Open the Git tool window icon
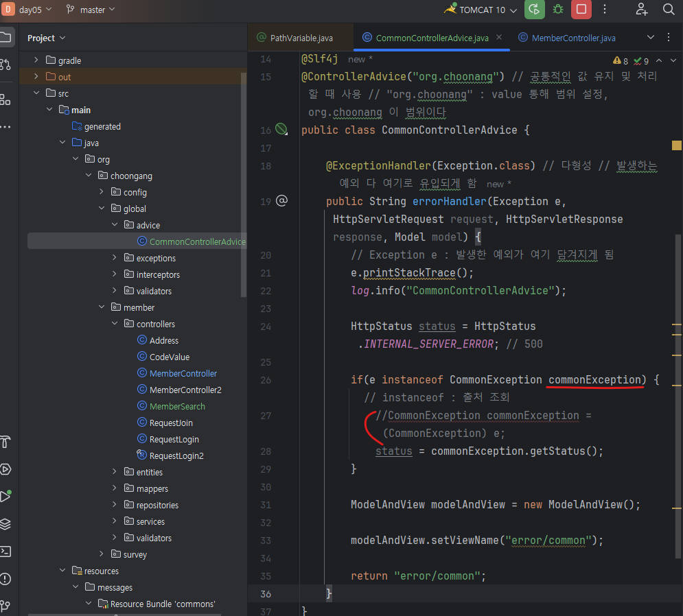 (x=5, y=606)
